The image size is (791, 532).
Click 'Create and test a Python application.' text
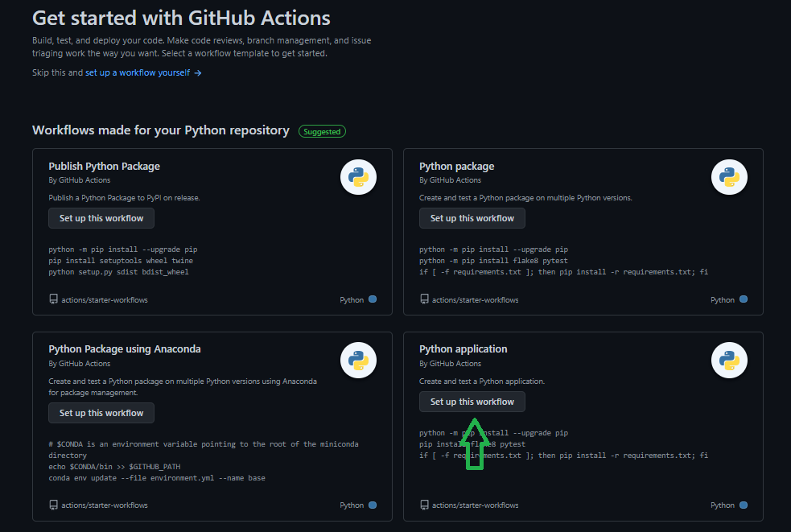pos(482,381)
